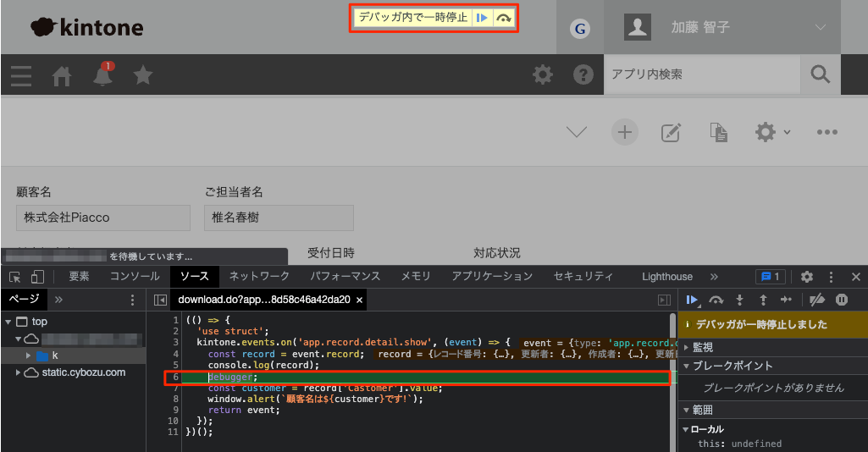The height and width of the screenshot is (452, 868).
Task: Duplicate the record with copy icon
Action: click(719, 132)
